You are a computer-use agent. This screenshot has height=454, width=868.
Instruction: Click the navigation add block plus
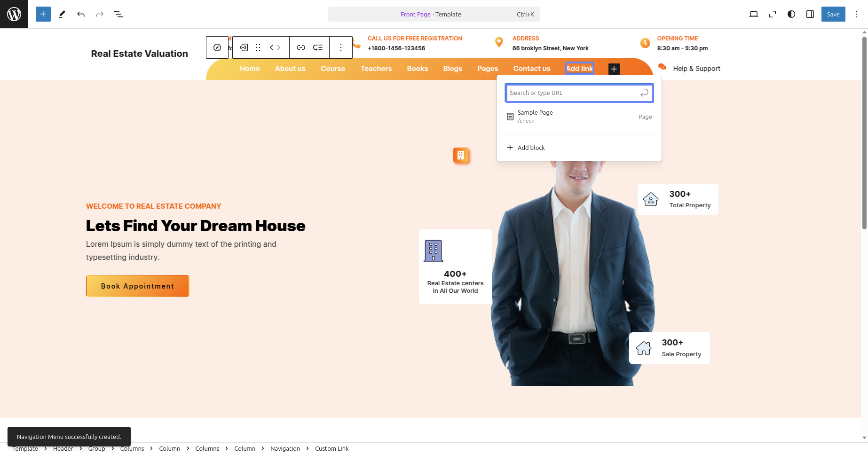coord(614,69)
